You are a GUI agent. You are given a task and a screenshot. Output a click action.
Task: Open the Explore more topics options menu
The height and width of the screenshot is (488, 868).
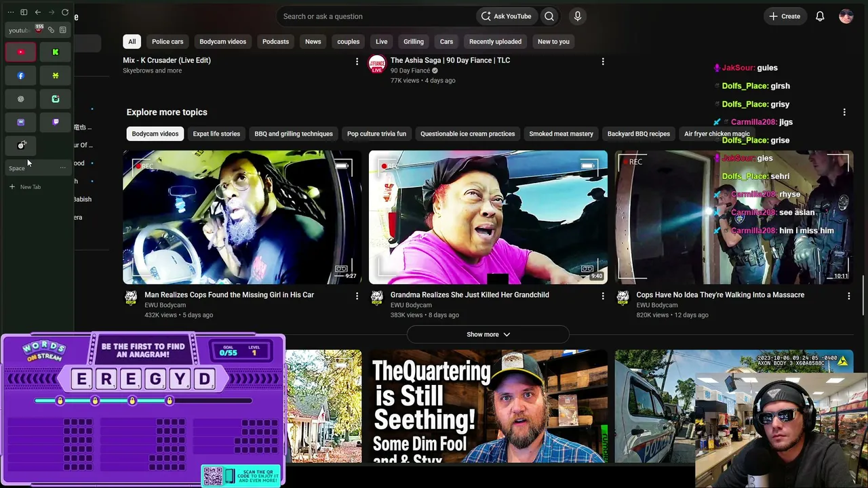click(x=844, y=112)
